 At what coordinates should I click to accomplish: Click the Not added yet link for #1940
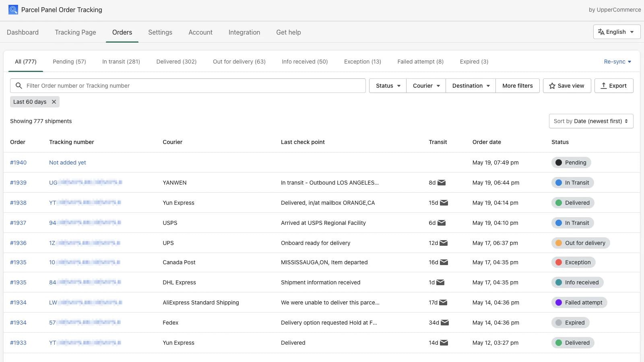[x=67, y=162]
